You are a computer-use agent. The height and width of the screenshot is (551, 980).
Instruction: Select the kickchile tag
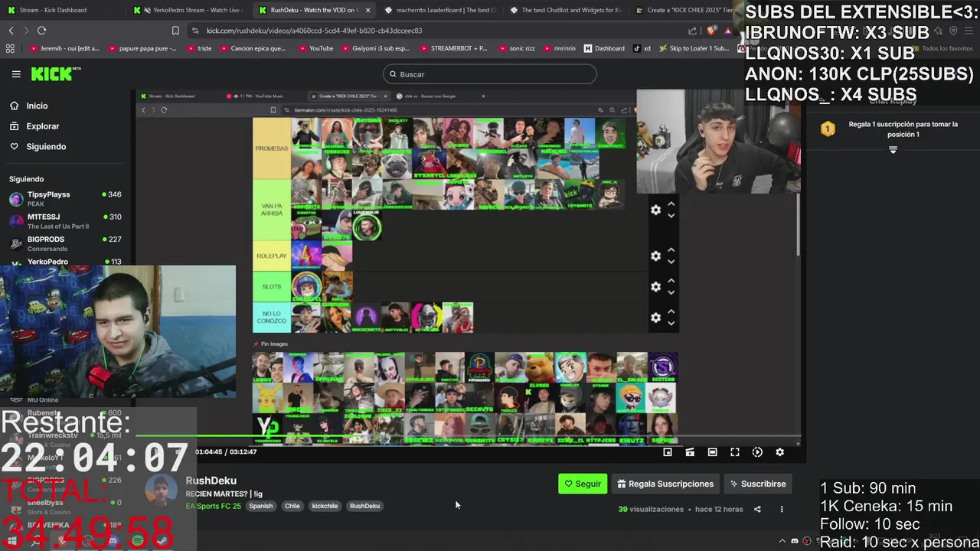(x=325, y=506)
